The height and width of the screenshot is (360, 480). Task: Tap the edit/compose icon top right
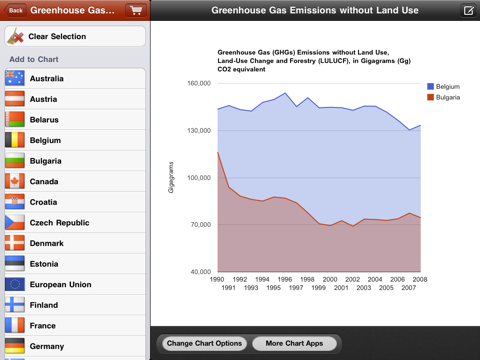[x=469, y=11]
